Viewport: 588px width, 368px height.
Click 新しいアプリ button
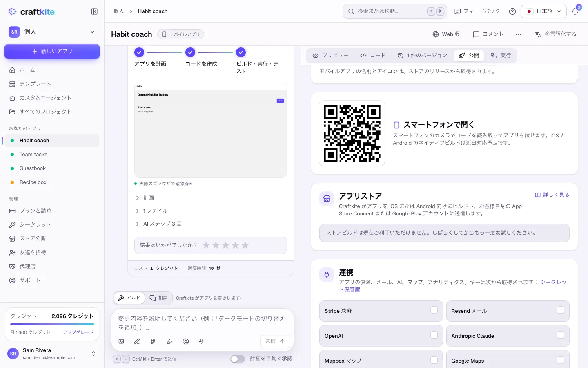[x=52, y=52]
